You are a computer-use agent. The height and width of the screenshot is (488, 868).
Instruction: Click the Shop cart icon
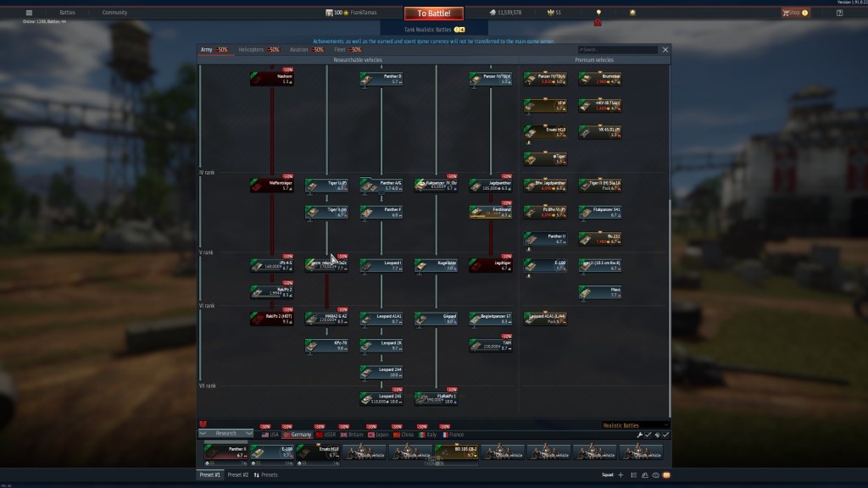[x=784, y=13]
